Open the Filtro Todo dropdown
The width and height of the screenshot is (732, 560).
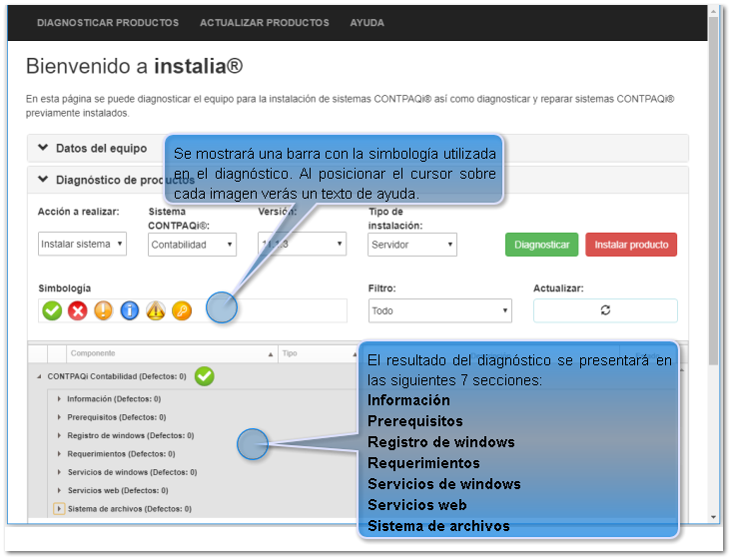pos(439,310)
